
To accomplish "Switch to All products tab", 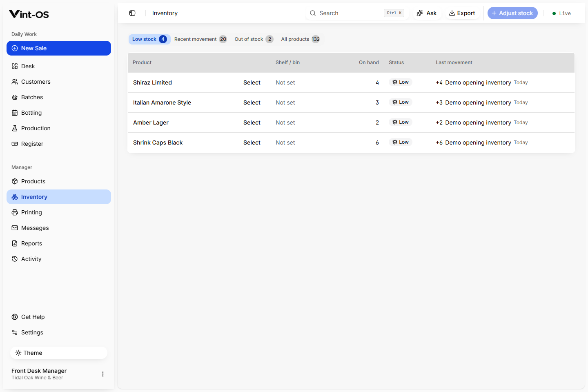I will [300, 39].
